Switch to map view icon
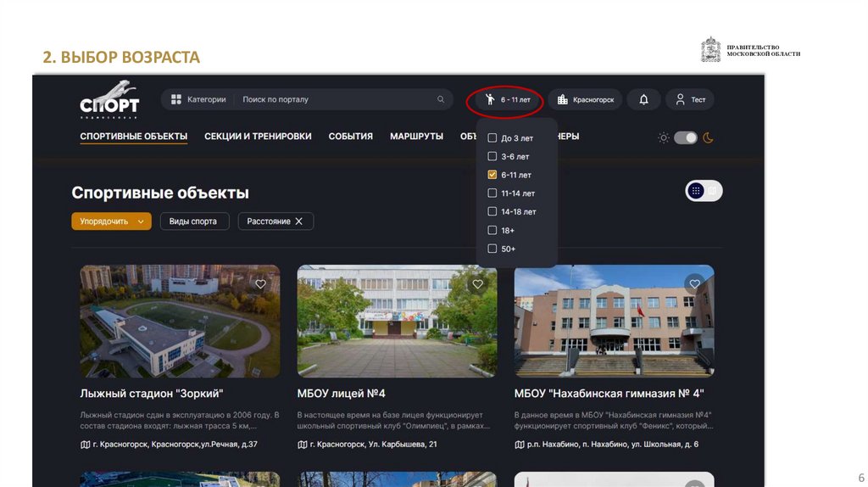This screenshot has height=487, width=868. pos(713,191)
